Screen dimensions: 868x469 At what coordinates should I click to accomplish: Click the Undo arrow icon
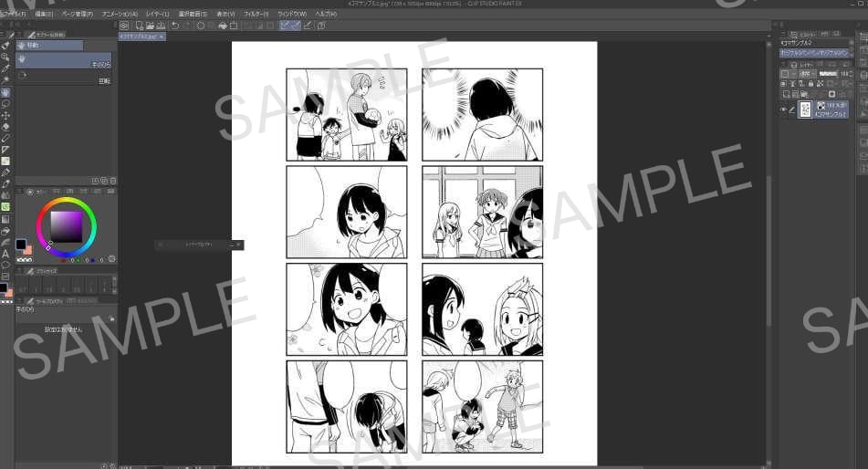(x=175, y=26)
